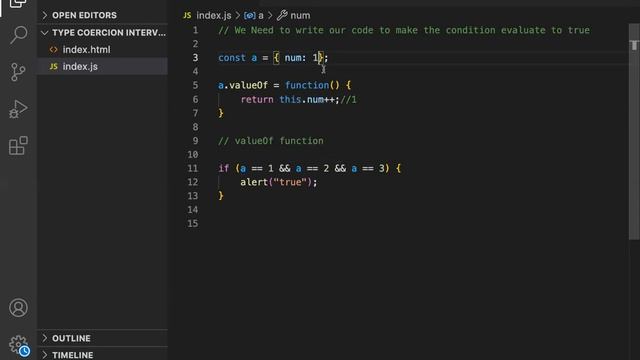Click 'return' keyword on line 6
Image resolution: width=640 pixels, height=360 pixels.
click(x=257, y=100)
